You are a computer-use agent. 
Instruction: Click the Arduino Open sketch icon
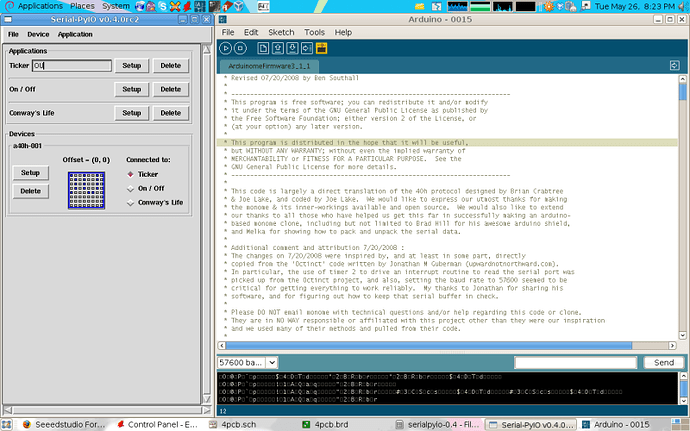pos(278,48)
